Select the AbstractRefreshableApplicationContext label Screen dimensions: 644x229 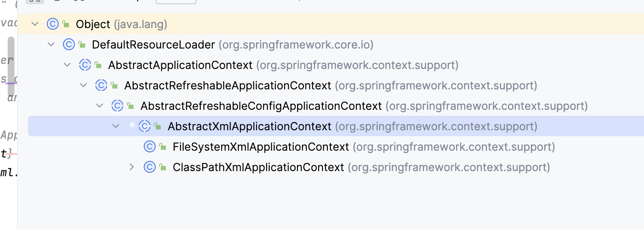click(228, 86)
